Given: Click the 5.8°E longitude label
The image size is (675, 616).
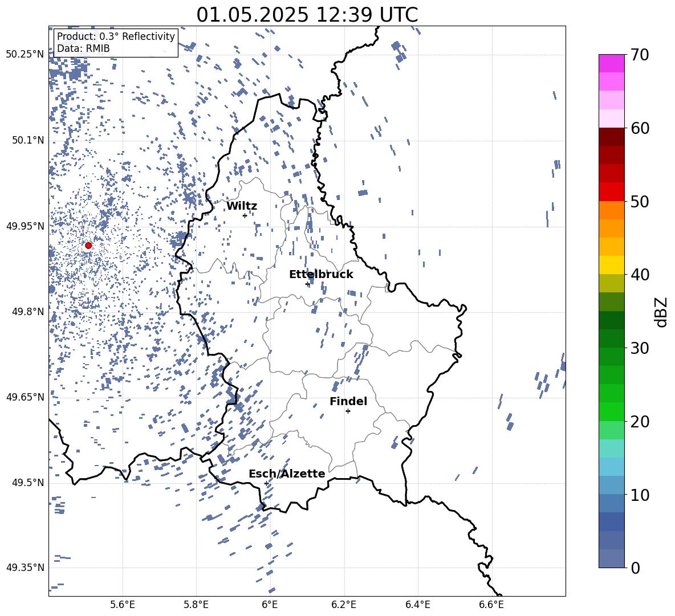Looking at the screenshot, I should pos(196,605).
